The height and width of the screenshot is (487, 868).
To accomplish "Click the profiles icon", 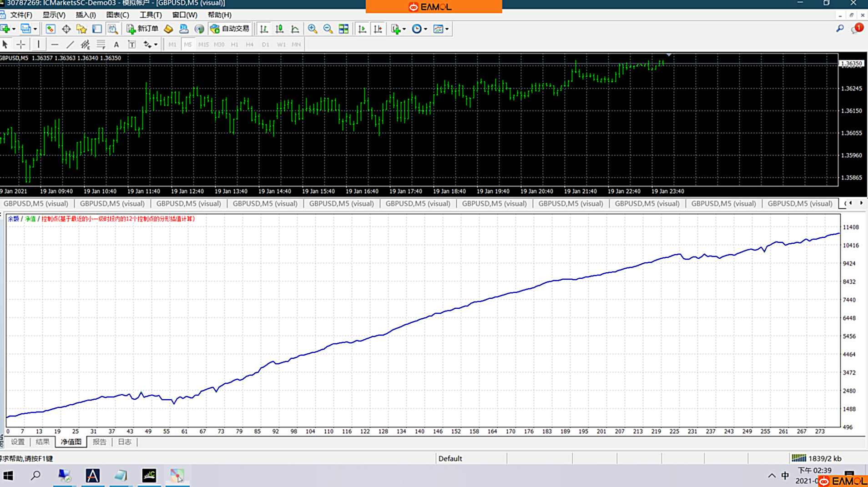I will 26,29.
